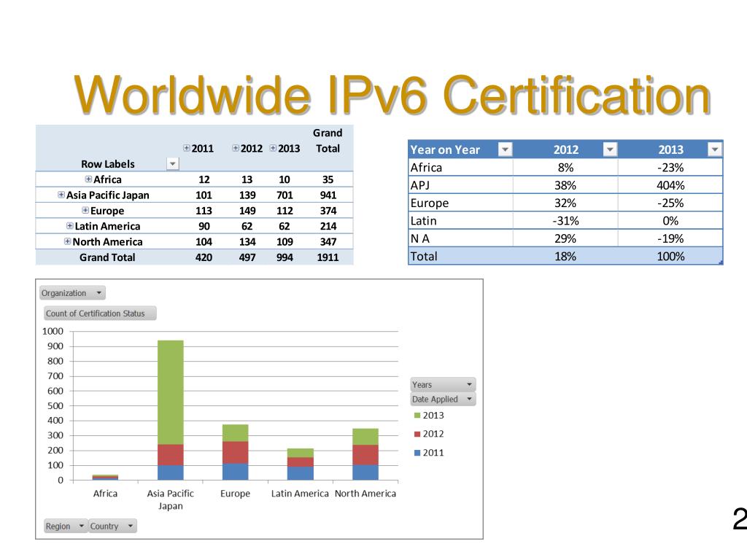Image resolution: width=747 pixels, height=560 pixels.
Task: Click the 1000 y-axis label
Action: pos(53,331)
